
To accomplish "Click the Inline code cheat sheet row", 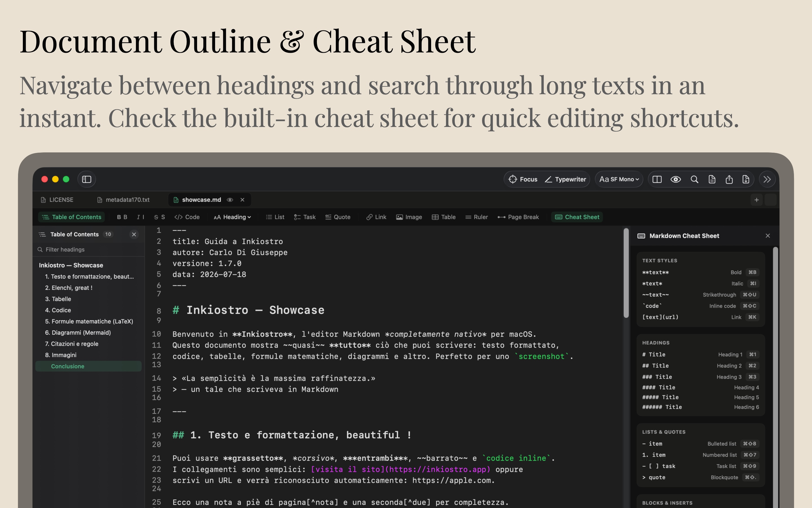I will pos(700,306).
